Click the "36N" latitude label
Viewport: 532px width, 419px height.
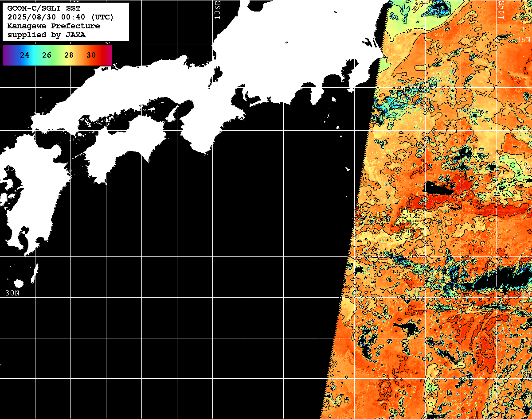click(x=524, y=40)
